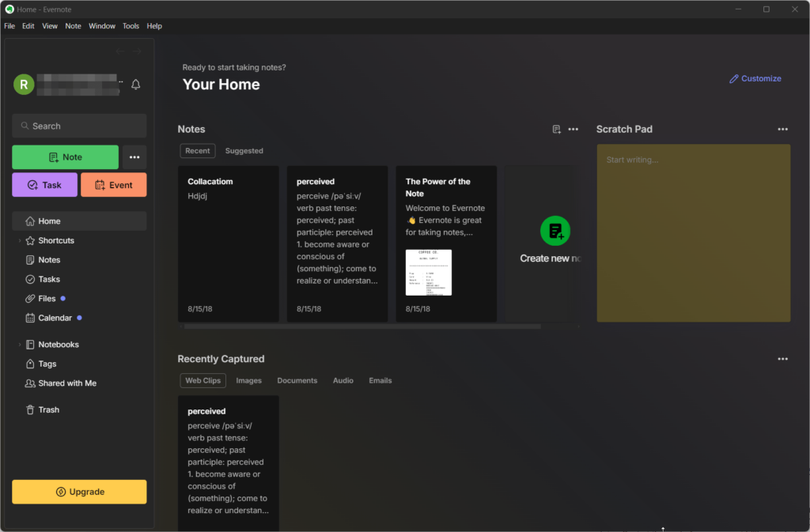The height and width of the screenshot is (532, 810).
Task: Click the pencil icon next to Customize
Action: [733, 79]
